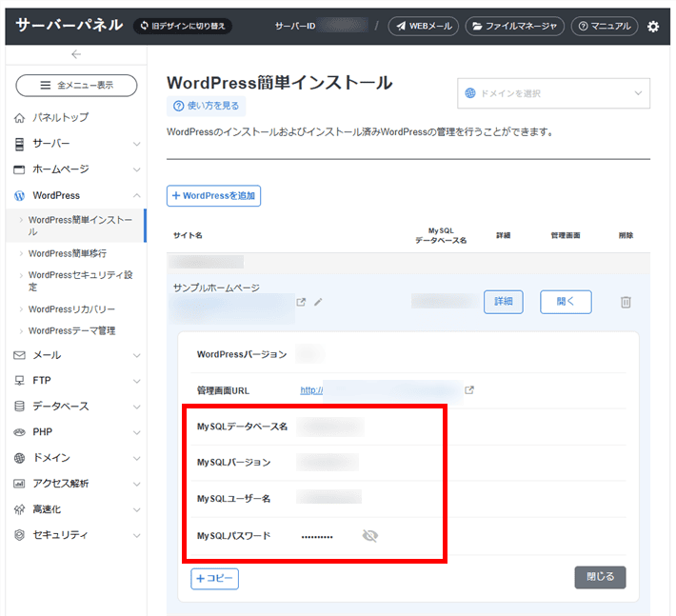Click WordPressを追加 button
The image size is (676, 616).
[x=214, y=196]
